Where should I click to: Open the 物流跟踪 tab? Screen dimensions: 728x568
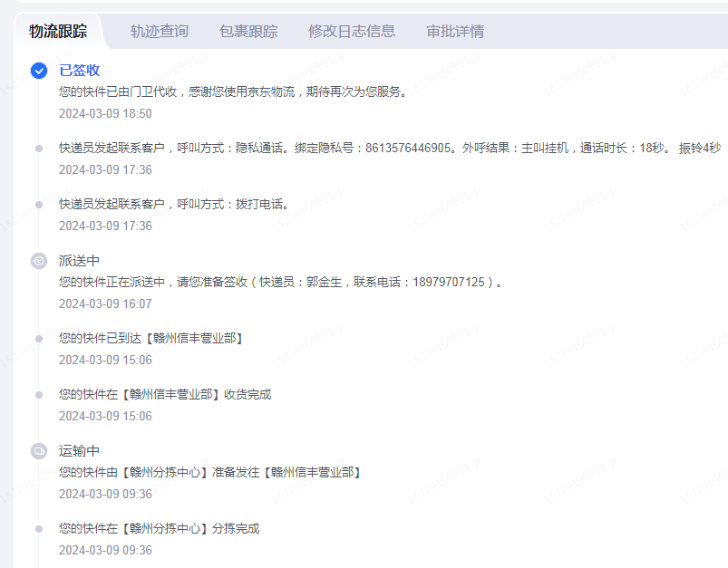pos(58,31)
